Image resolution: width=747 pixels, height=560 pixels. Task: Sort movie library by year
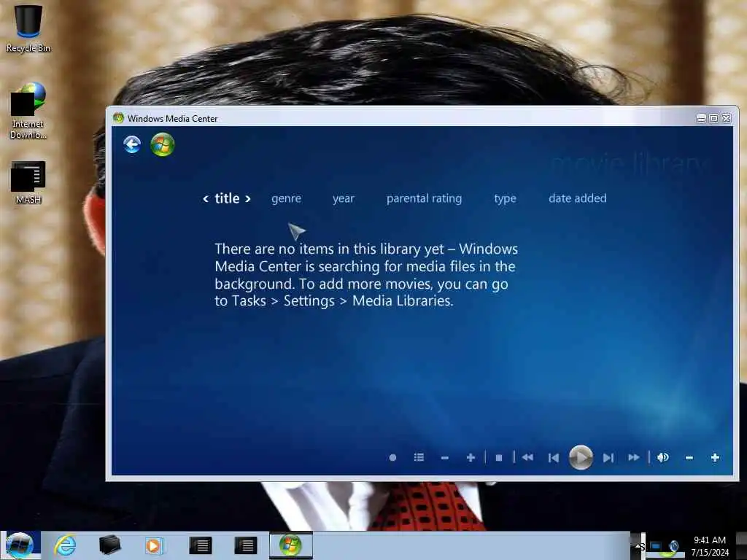[x=344, y=198]
